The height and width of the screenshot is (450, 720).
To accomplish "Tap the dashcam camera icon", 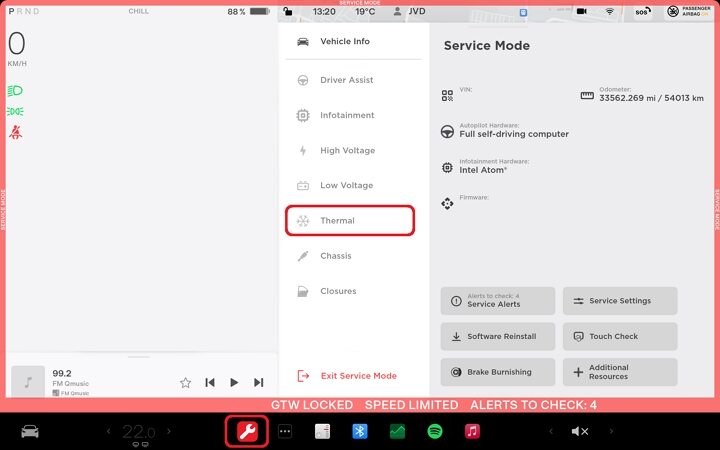I will 582,12.
